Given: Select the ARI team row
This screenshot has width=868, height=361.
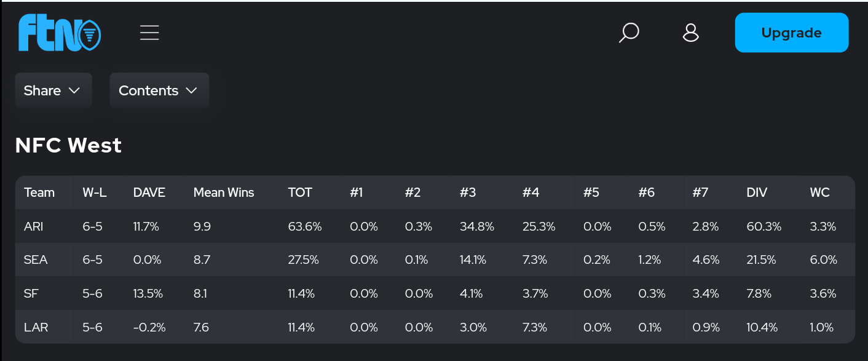Looking at the screenshot, I should pos(34,226).
